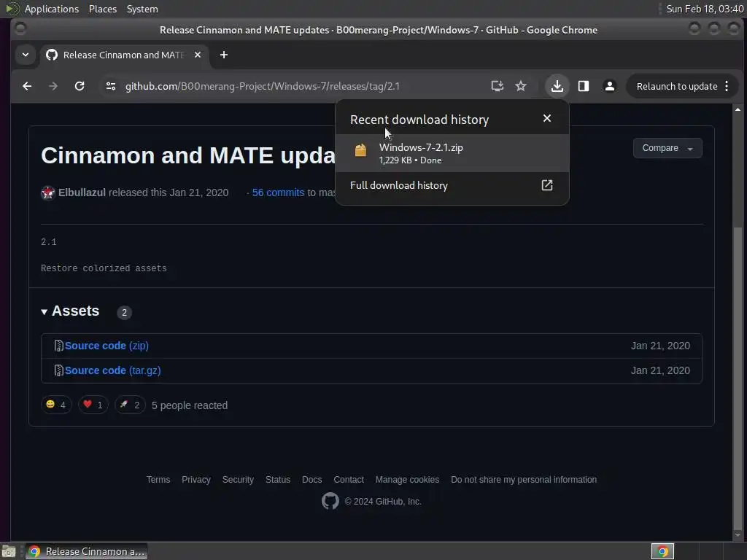Open the Status footer link
Image resolution: width=747 pixels, height=560 pixels.
(x=278, y=480)
